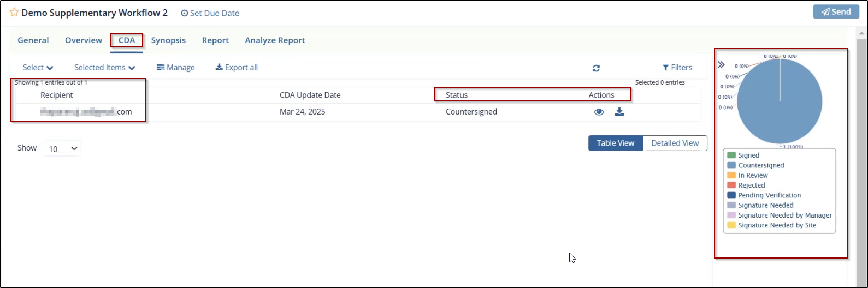Click Set Due Date link
The width and height of the screenshot is (868, 288).
[x=210, y=13]
